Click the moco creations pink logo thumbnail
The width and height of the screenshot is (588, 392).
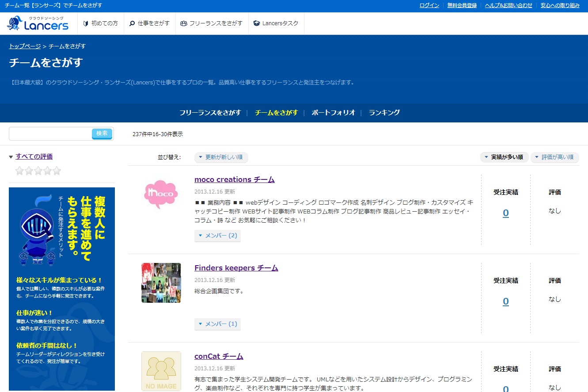tap(161, 194)
